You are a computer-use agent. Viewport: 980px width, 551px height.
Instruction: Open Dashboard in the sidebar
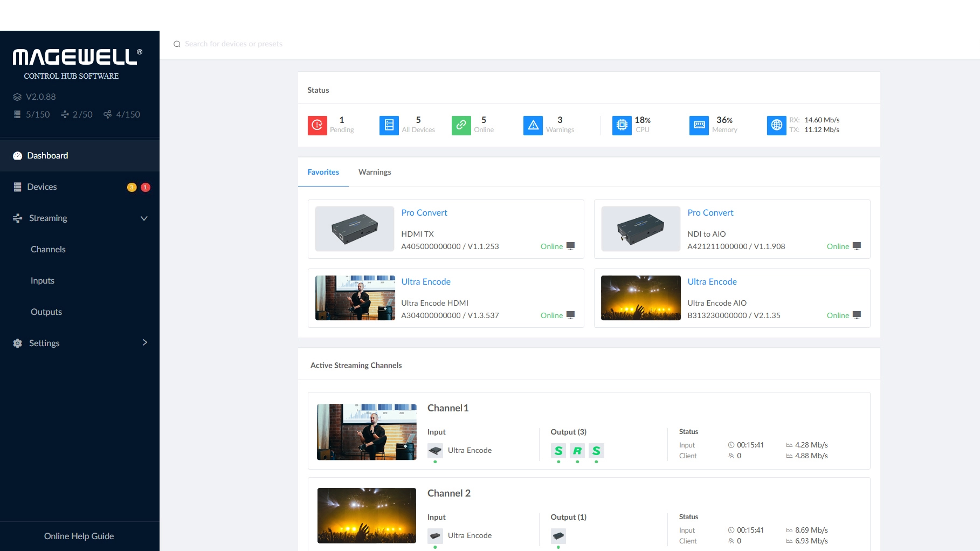click(x=80, y=156)
